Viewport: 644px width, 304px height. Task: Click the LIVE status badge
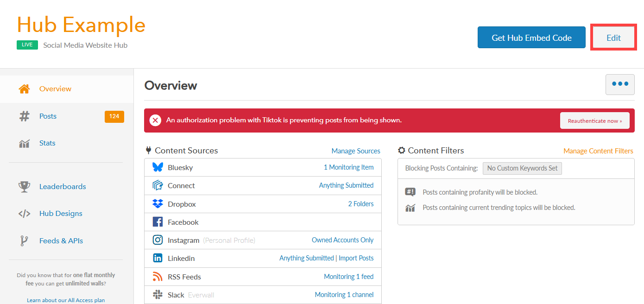(27, 45)
